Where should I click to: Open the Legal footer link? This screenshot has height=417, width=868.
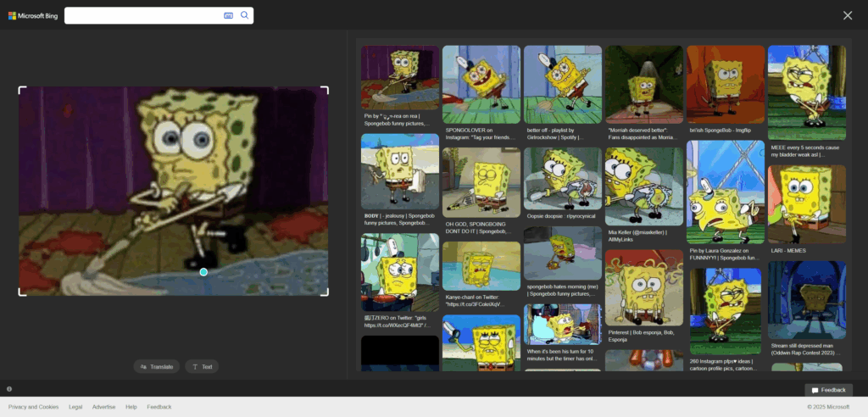click(x=75, y=407)
